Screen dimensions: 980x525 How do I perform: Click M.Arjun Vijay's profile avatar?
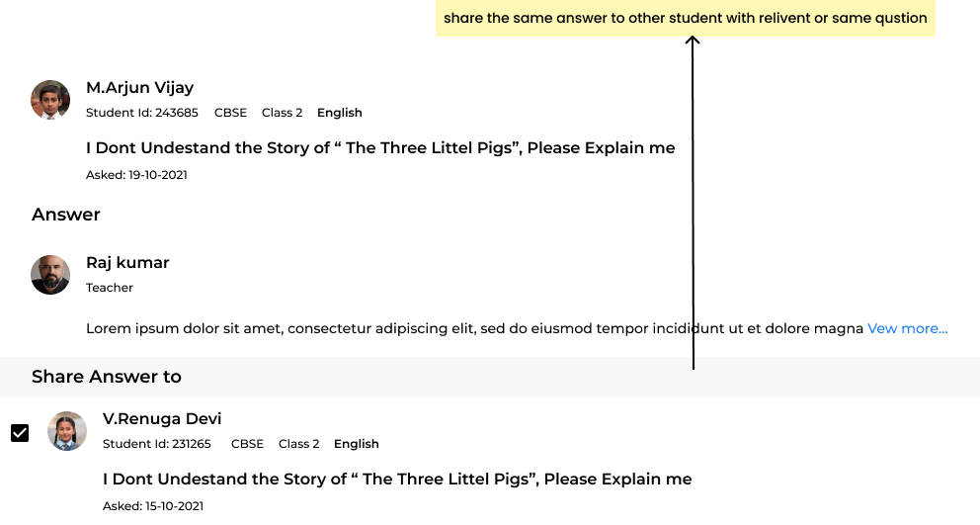50,100
